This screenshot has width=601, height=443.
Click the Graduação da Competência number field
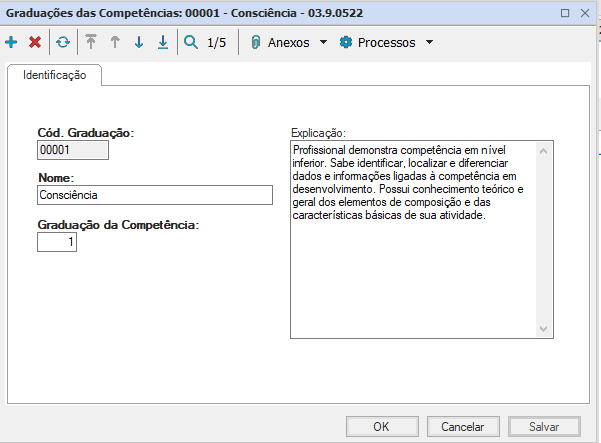click(57, 242)
